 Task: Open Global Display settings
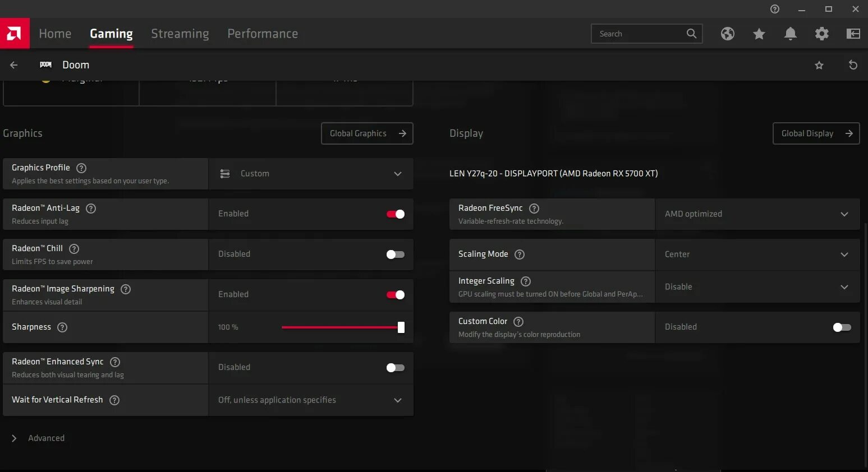[816, 133]
